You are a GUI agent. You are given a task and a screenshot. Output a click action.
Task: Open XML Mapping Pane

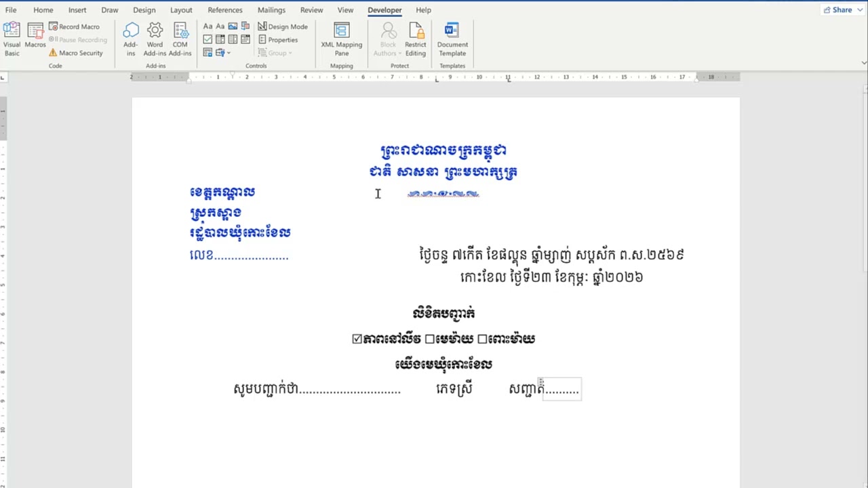tap(342, 39)
